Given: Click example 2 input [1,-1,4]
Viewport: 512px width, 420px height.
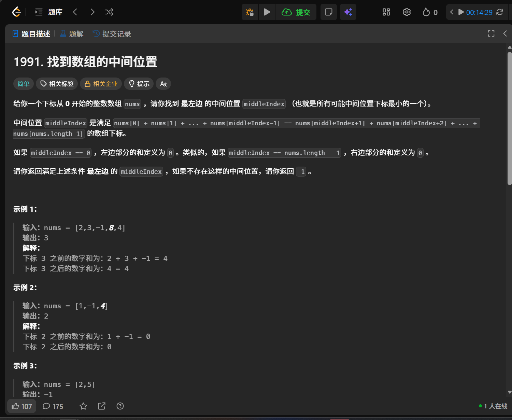Looking at the screenshot, I should click(91, 306).
